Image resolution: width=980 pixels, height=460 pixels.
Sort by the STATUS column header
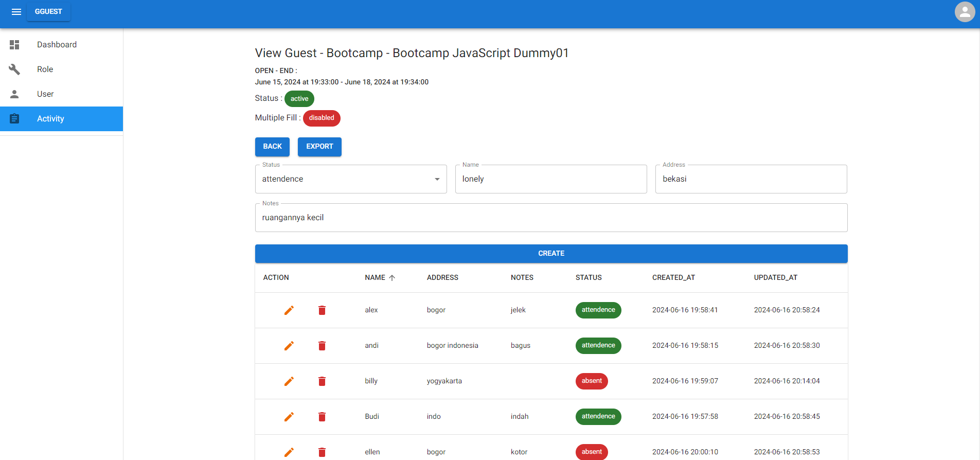(x=589, y=277)
